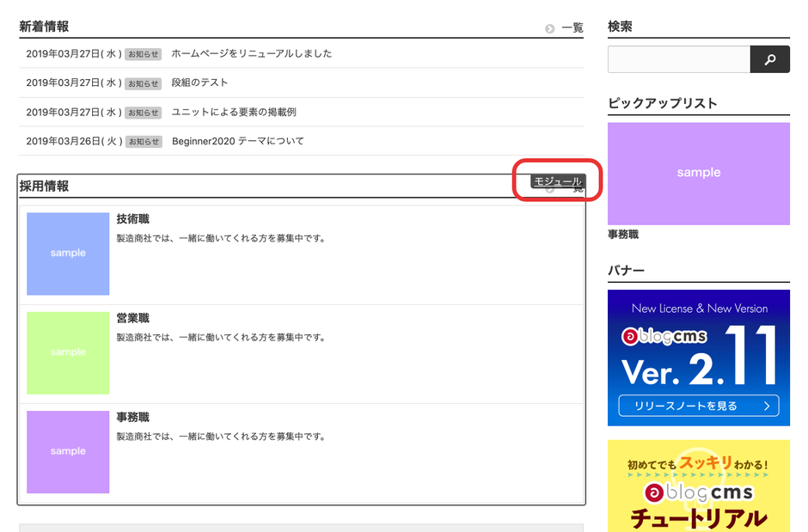808x532 pixels.
Task: Click the circular arrow icon beside 新着情報 一覧
Action: (x=548, y=27)
